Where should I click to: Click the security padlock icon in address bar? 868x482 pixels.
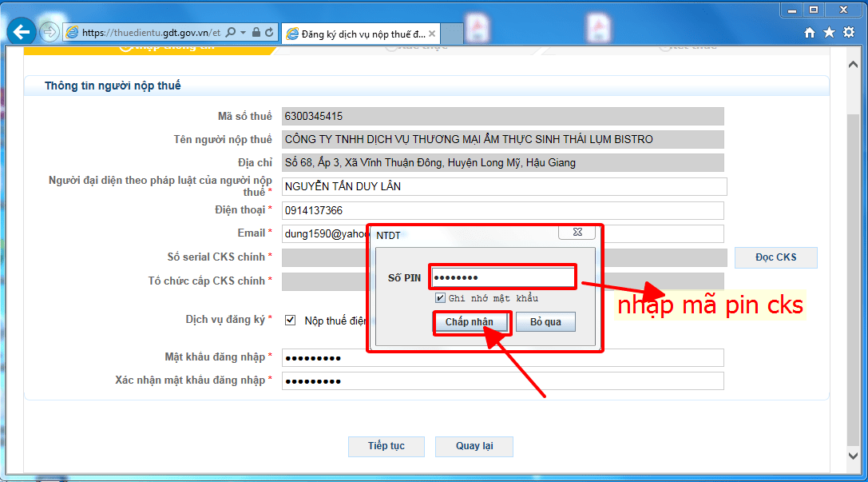(x=256, y=33)
